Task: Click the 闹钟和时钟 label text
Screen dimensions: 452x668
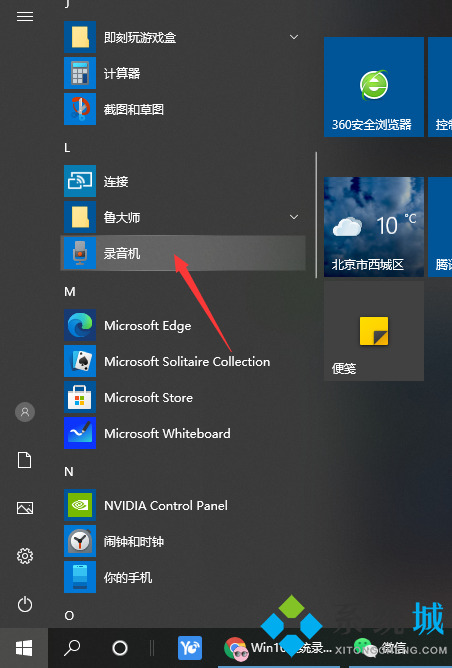Action: [134, 541]
